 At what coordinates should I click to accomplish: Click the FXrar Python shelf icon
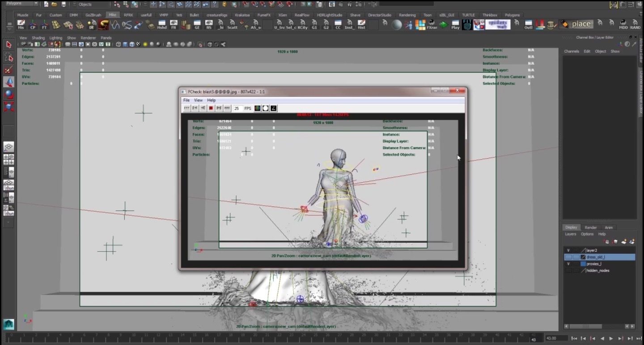point(432,25)
